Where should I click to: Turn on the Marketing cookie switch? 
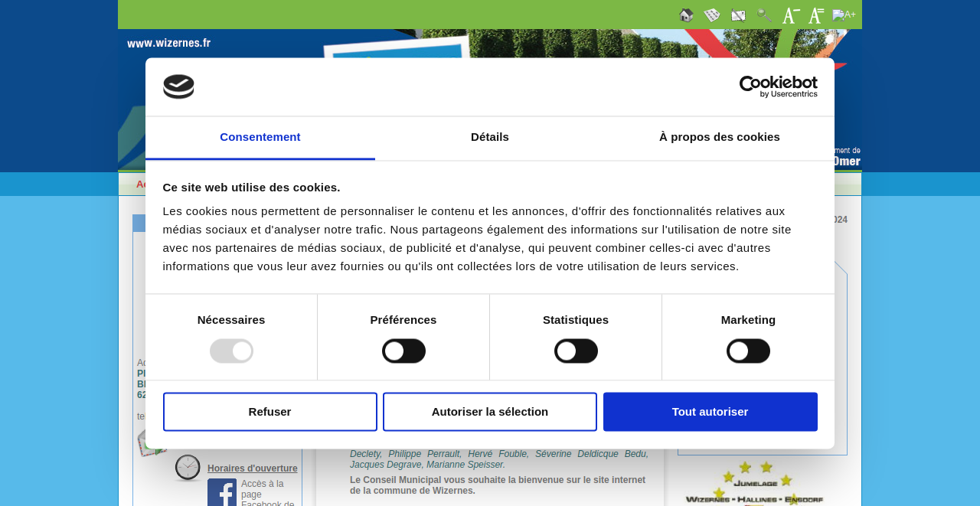748,351
